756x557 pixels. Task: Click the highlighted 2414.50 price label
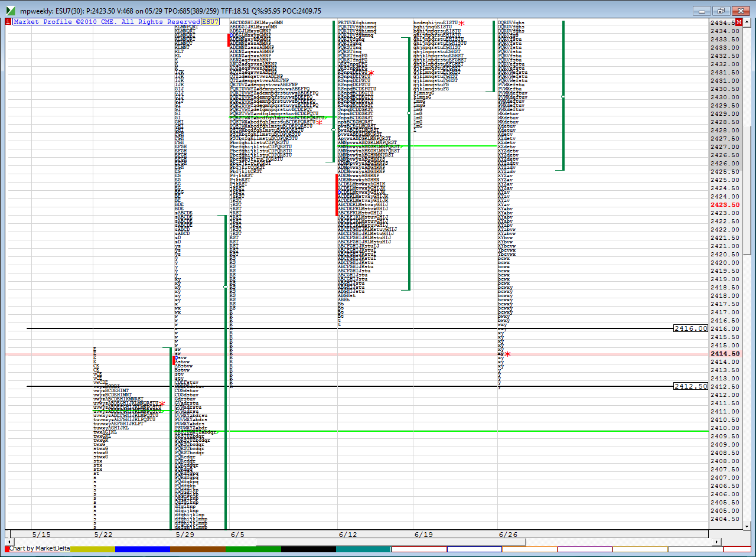pyautogui.click(x=725, y=354)
